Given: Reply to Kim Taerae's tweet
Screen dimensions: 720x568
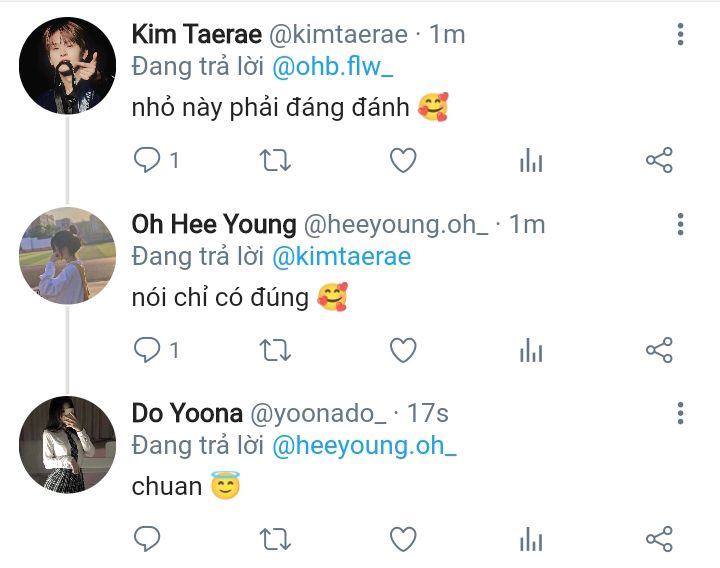Looking at the screenshot, I should 148,160.
